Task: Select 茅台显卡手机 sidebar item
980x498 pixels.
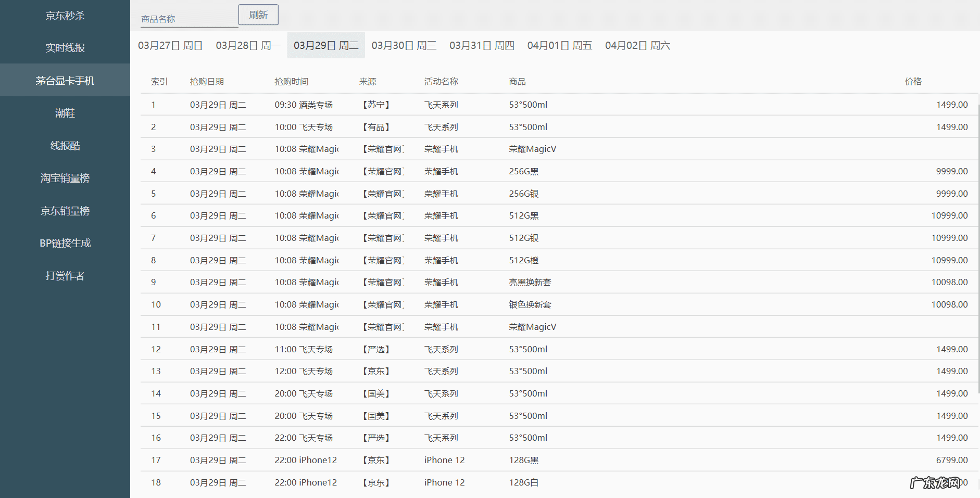Action: (x=65, y=81)
